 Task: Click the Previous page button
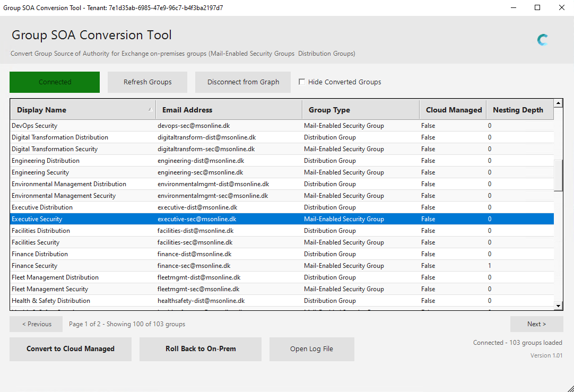36,324
